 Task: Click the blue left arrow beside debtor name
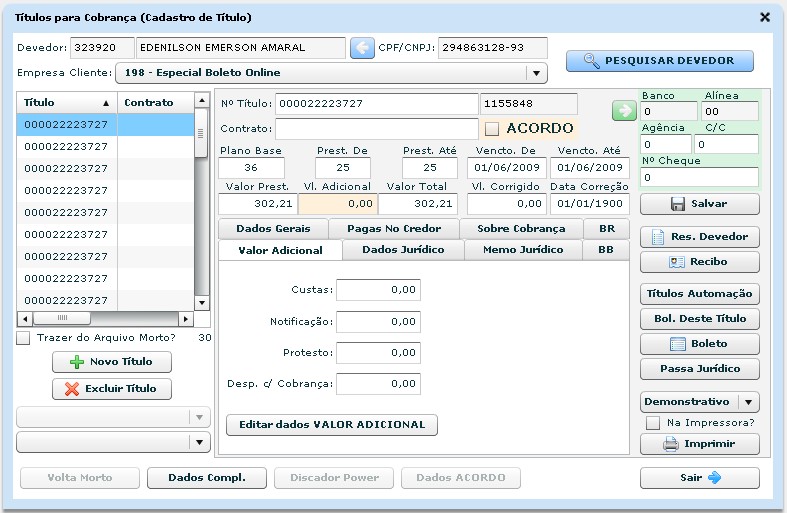point(362,48)
